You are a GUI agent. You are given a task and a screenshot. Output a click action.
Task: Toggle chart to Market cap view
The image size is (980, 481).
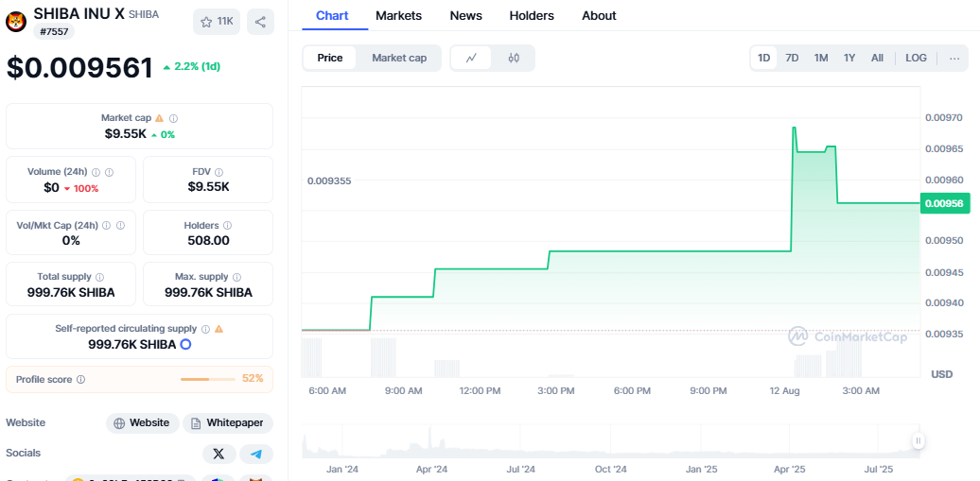pyautogui.click(x=399, y=58)
